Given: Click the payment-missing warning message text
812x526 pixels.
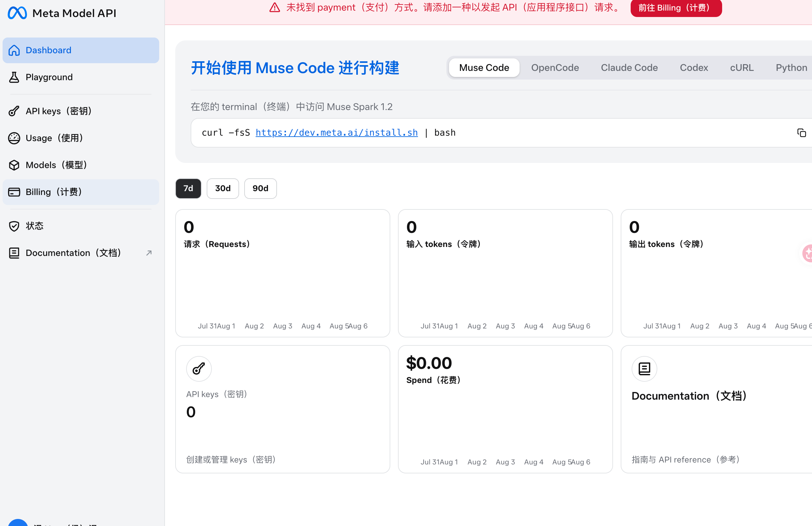Looking at the screenshot, I should point(454,7).
